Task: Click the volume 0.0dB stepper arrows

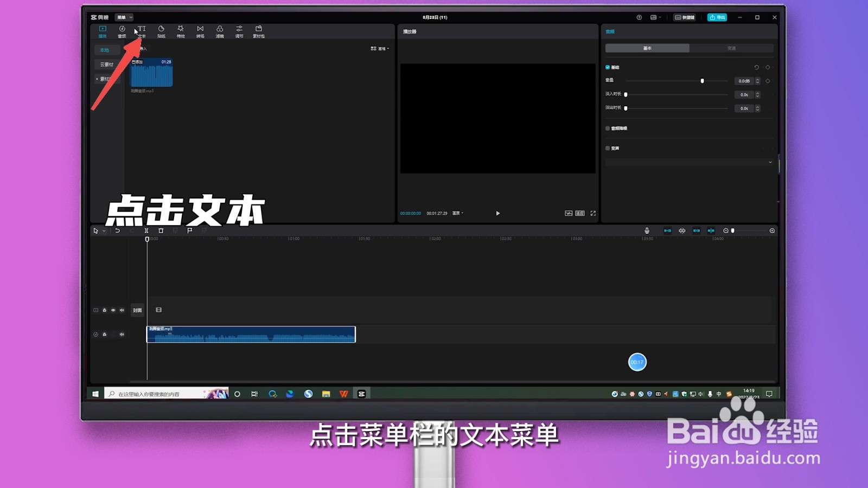Action: click(757, 81)
